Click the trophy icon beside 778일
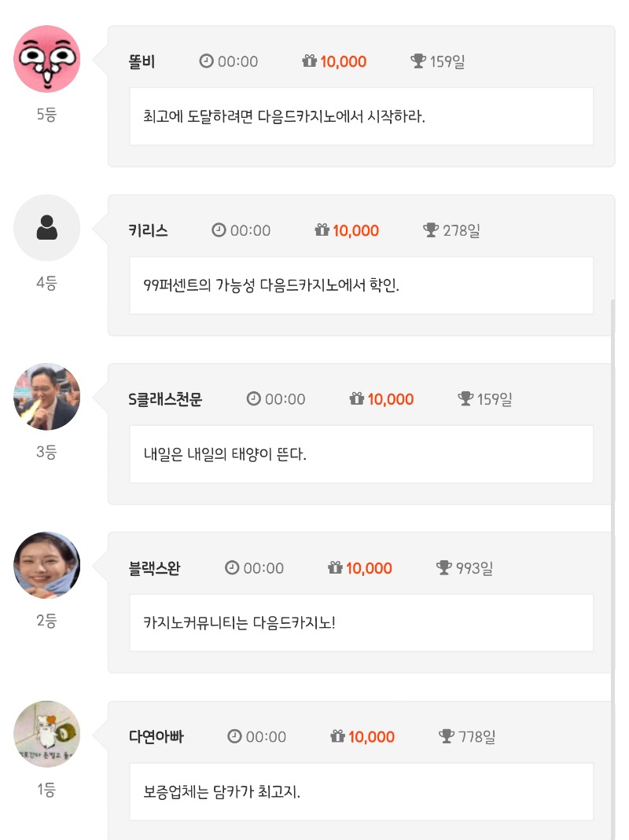The height and width of the screenshot is (840, 629). click(x=447, y=736)
